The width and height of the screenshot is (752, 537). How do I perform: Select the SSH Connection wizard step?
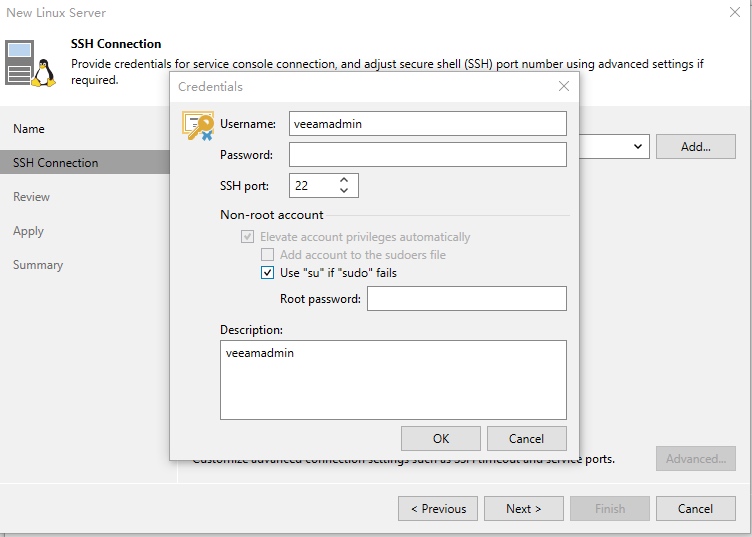pos(85,163)
